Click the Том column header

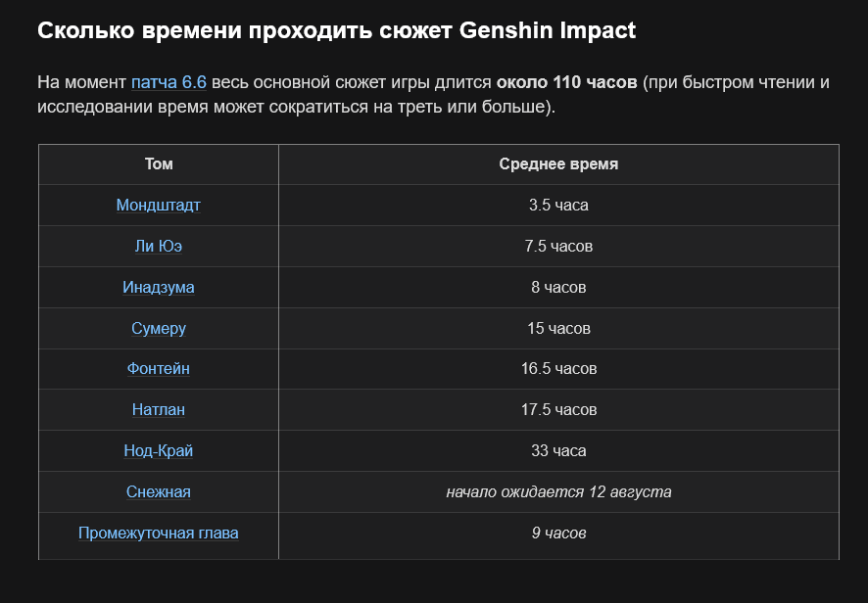pyautogui.click(x=159, y=164)
